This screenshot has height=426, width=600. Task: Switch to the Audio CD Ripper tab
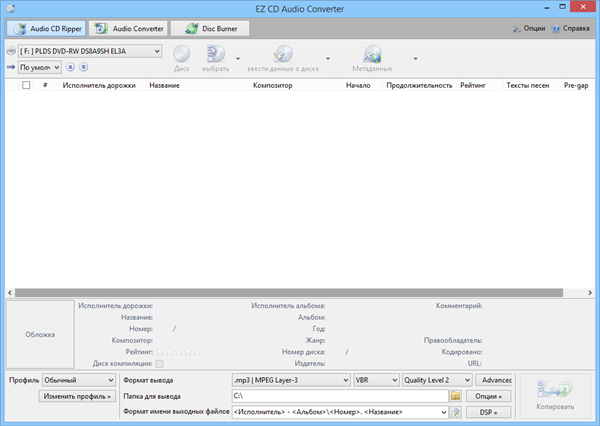(x=46, y=29)
